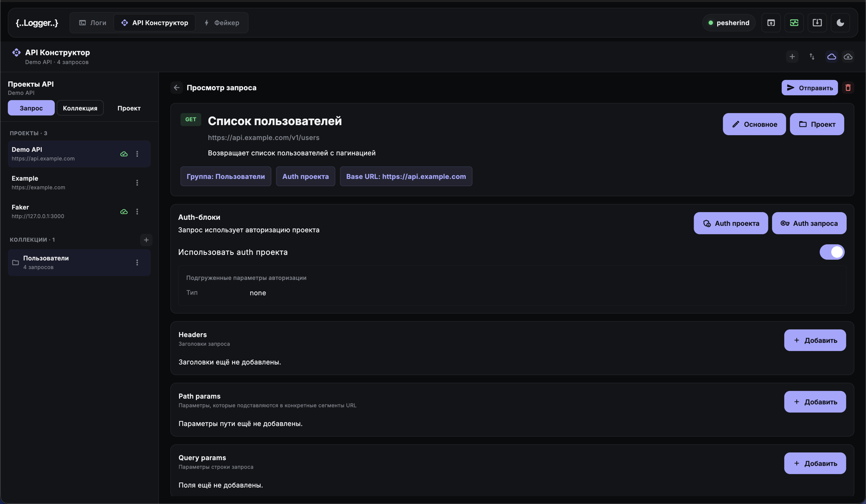866x504 pixels.
Task: Click the up-down arrows swap icon
Action: [x=812, y=57]
